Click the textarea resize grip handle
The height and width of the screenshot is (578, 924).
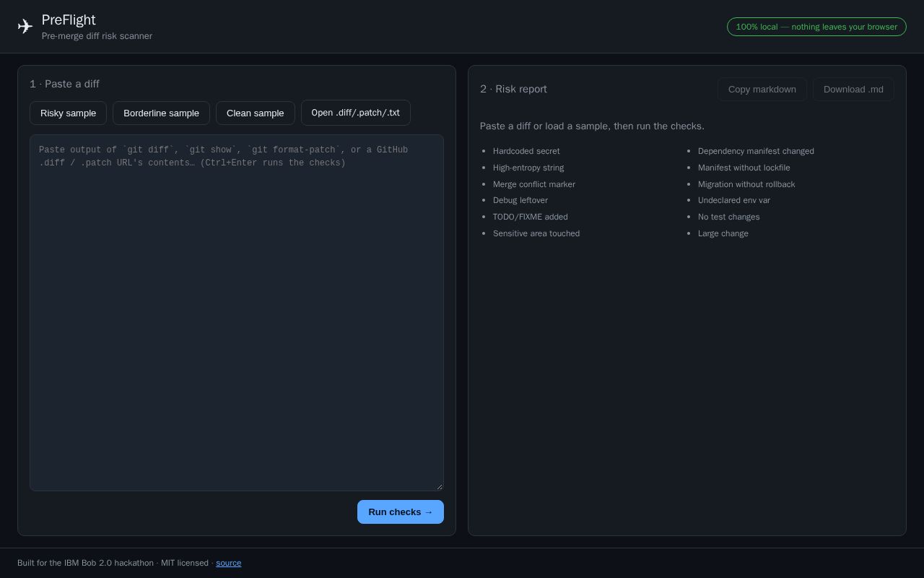click(x=439, y=486)
